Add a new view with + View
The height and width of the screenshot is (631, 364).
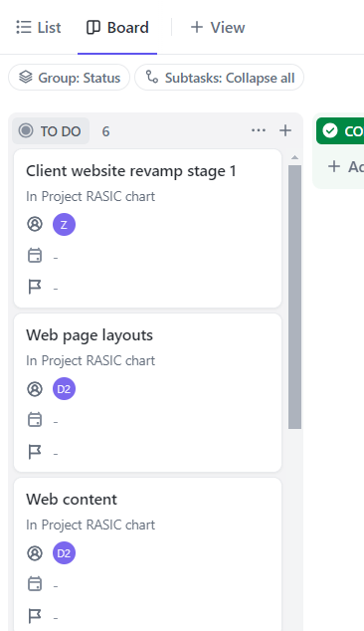pos(218,27)
